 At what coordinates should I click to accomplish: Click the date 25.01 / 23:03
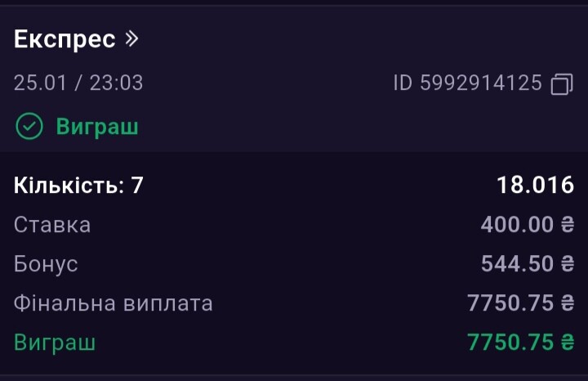tap(78, 83)
